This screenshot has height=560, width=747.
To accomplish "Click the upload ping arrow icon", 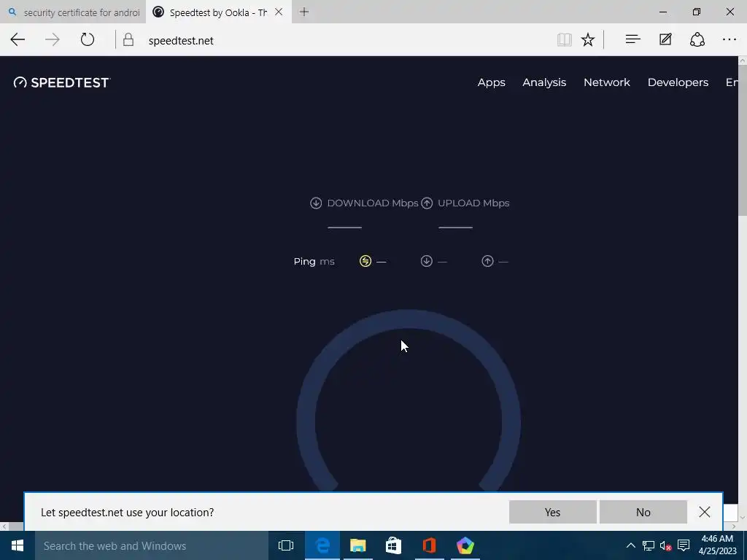I will (487, 261).
